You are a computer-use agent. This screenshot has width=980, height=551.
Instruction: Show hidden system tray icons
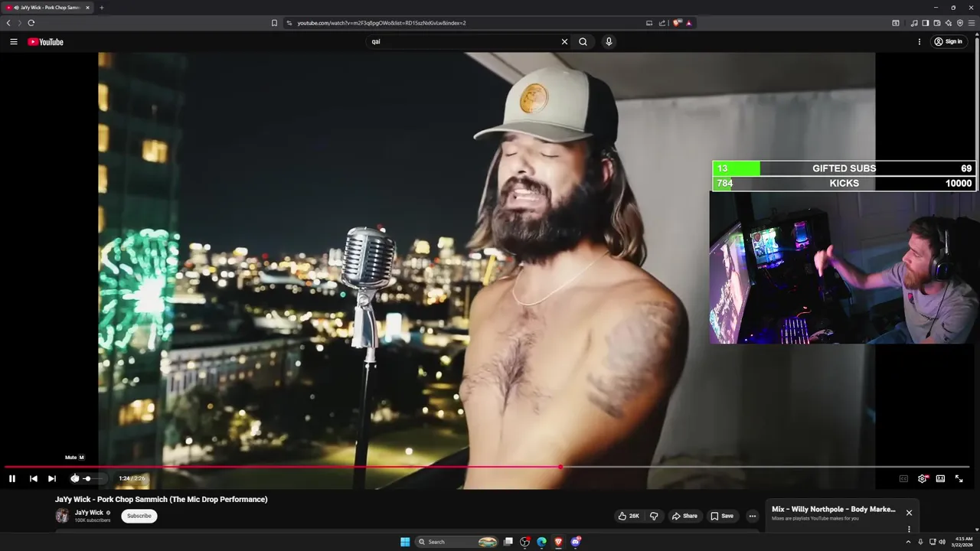908,542
